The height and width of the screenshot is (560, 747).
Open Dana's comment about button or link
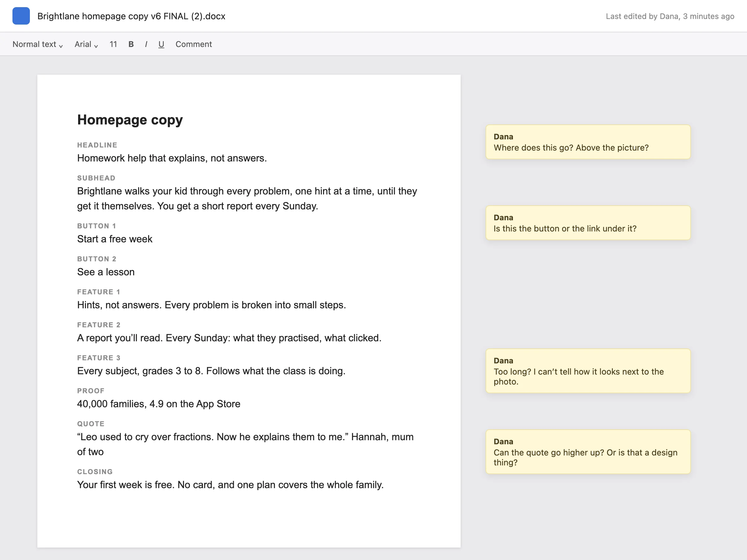pos(588,223)
